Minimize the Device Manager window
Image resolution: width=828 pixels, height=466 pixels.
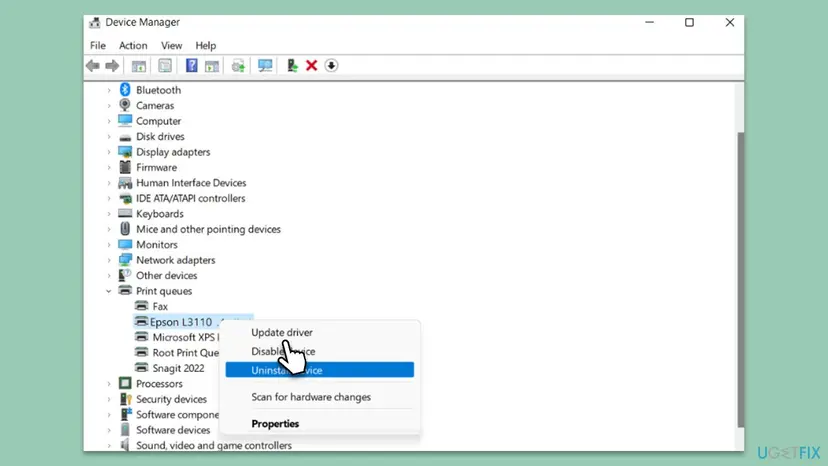(650, 22)
